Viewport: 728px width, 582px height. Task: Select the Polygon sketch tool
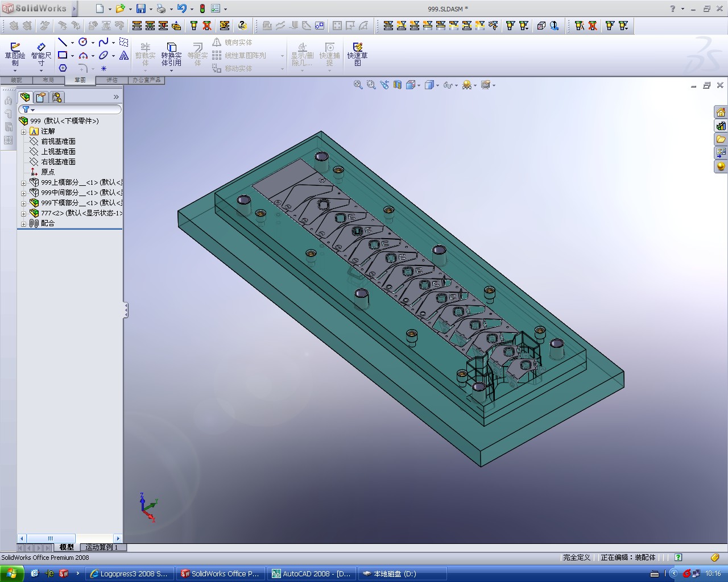[63, 68]
